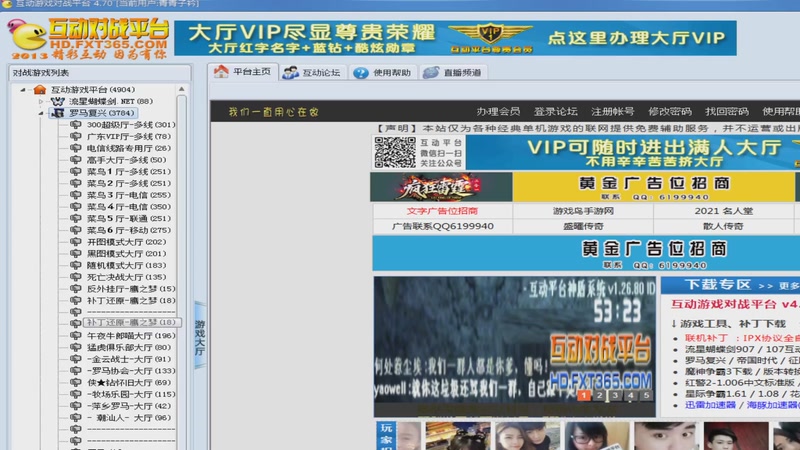The height and width of the screenshot is (450, 800).
Task: Select the -罗马协会-大厅 (133) room
Action: pyautogui.click(x=131, y=371)
